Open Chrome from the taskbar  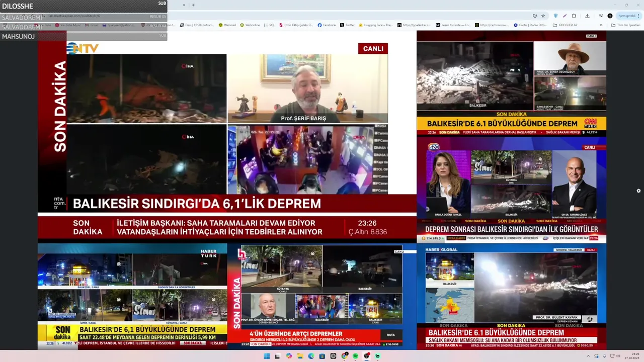pos(344,356)
